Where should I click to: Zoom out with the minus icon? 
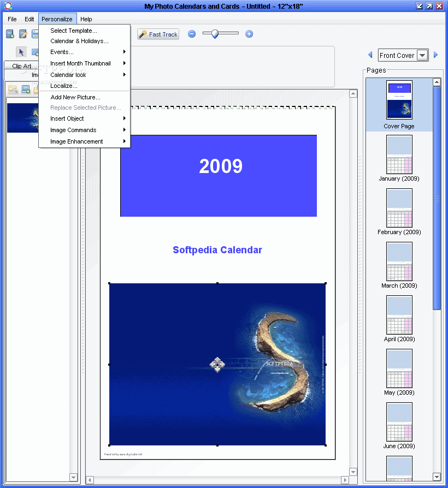point(192,34)
